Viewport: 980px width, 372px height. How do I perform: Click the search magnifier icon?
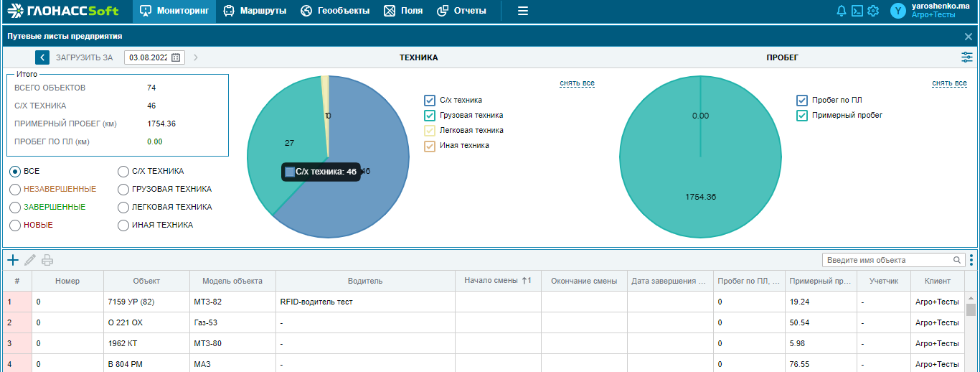tap(957, 260)
